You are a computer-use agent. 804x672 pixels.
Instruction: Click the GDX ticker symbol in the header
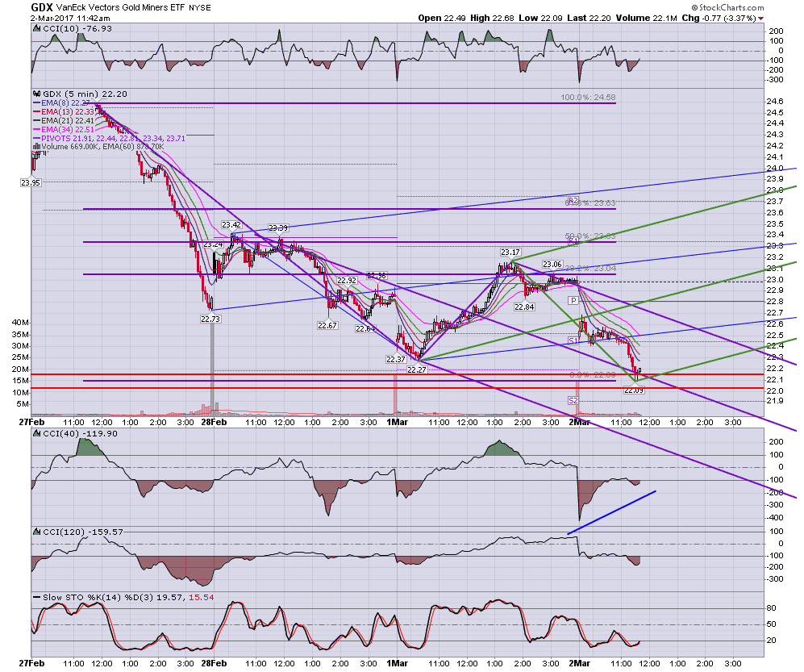41,7
